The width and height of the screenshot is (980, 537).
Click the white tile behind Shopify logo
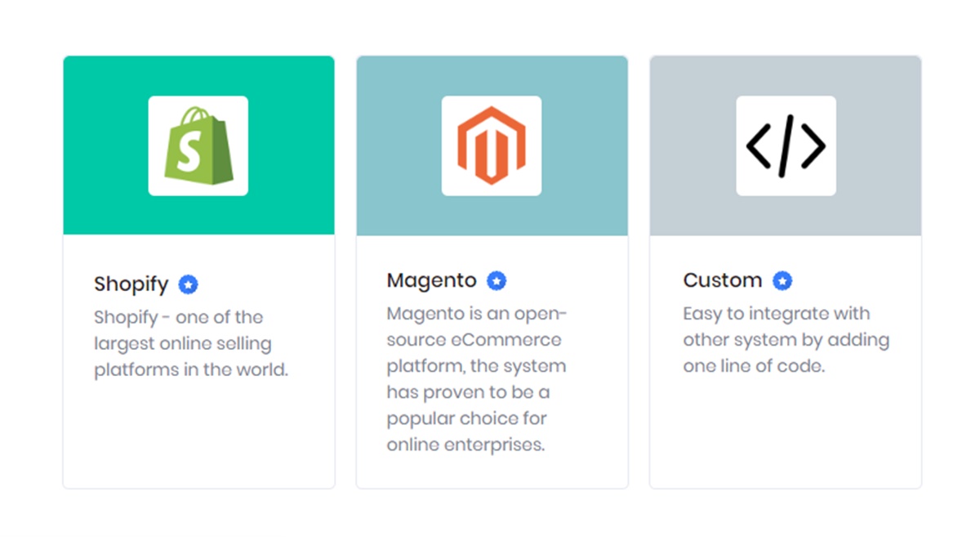coord(198,145)
